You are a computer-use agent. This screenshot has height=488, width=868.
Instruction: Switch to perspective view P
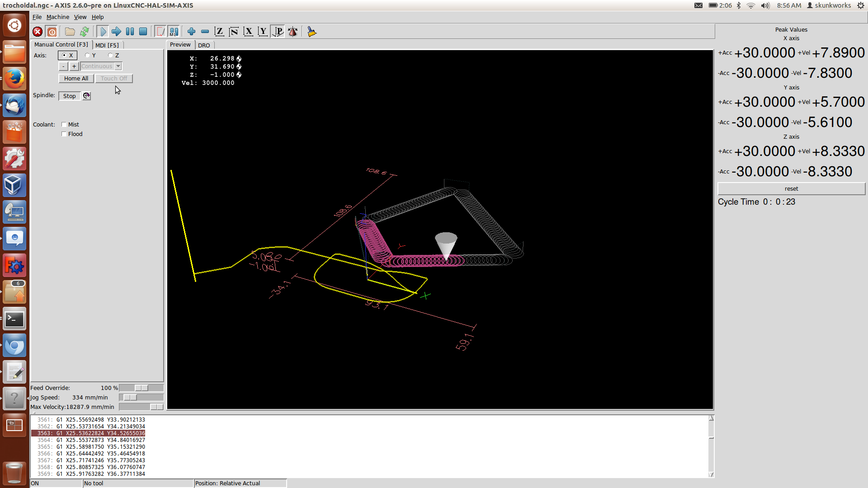click(x=277, y=32)
